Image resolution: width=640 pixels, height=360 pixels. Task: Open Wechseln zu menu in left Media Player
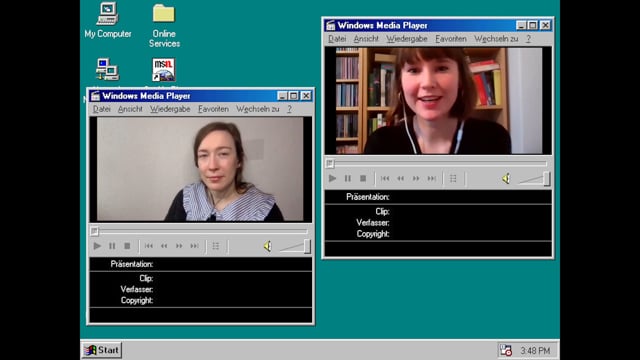[x=258, y=109]
